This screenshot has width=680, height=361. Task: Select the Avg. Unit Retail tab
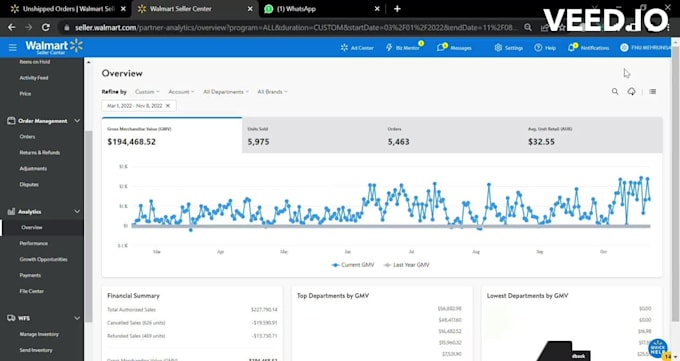point(592,135)
